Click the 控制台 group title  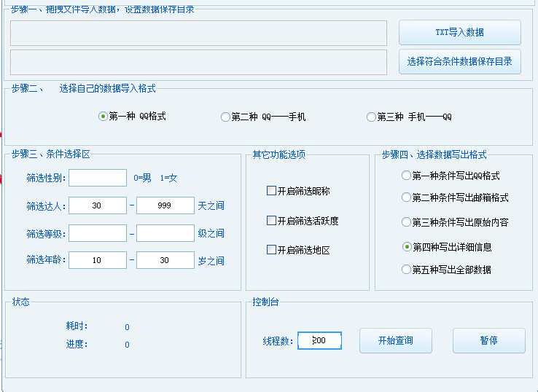coord(265,302)
